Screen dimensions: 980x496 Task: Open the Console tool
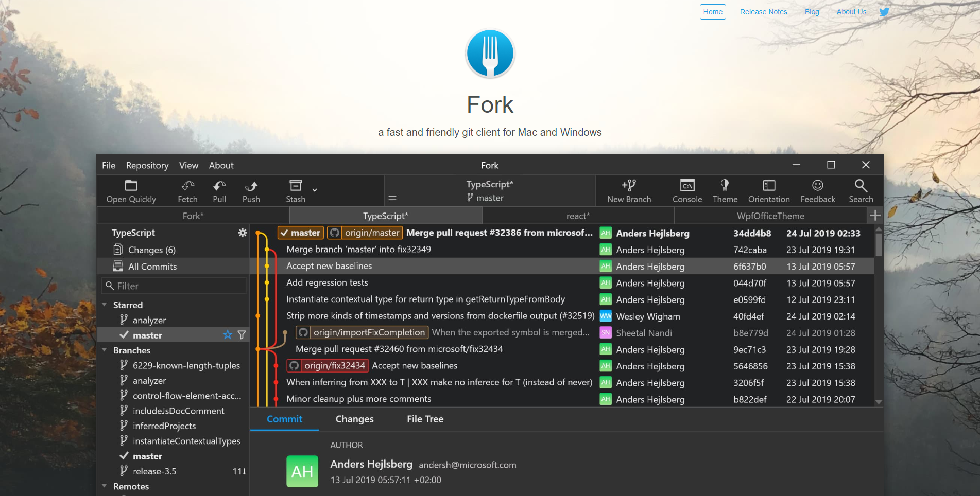point(687,191)
